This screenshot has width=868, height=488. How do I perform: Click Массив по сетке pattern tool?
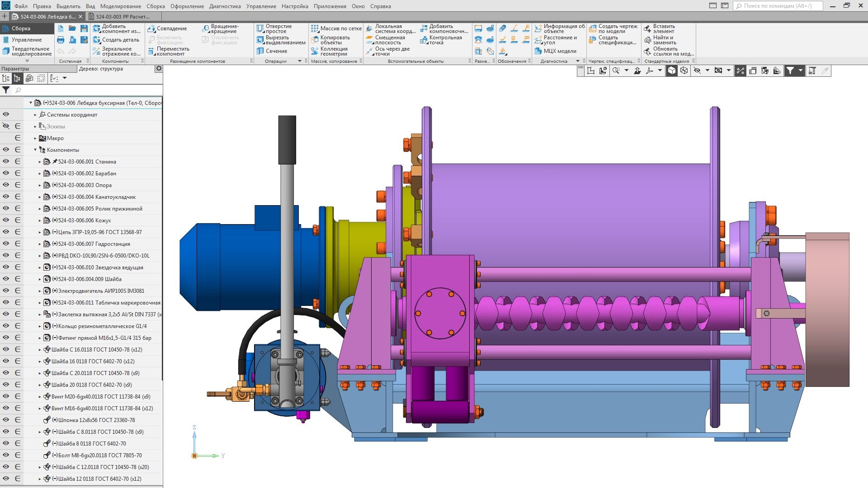point(336,28)
